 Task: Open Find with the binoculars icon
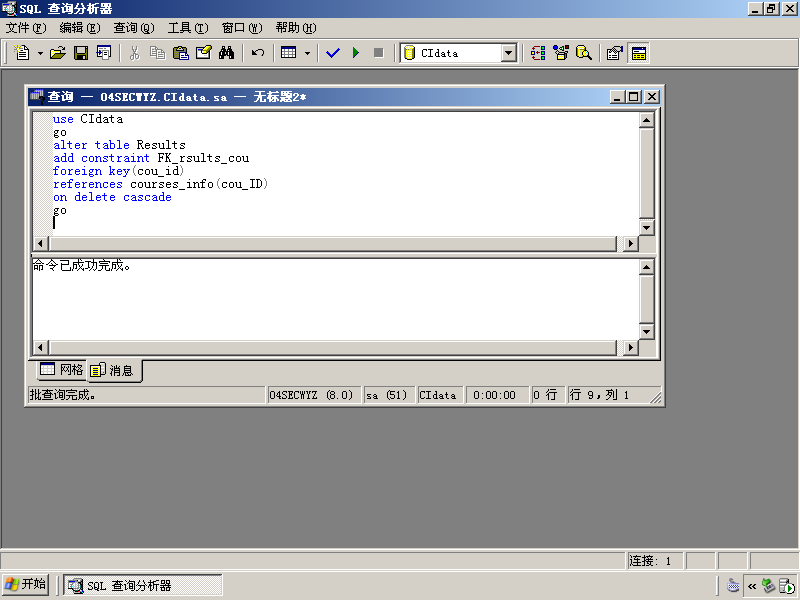(226, 53)
